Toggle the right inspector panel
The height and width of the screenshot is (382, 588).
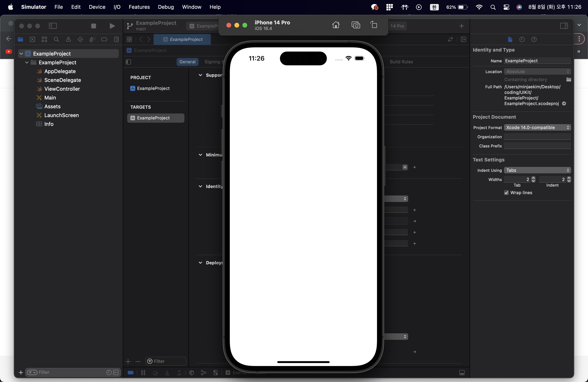(564, 26)
